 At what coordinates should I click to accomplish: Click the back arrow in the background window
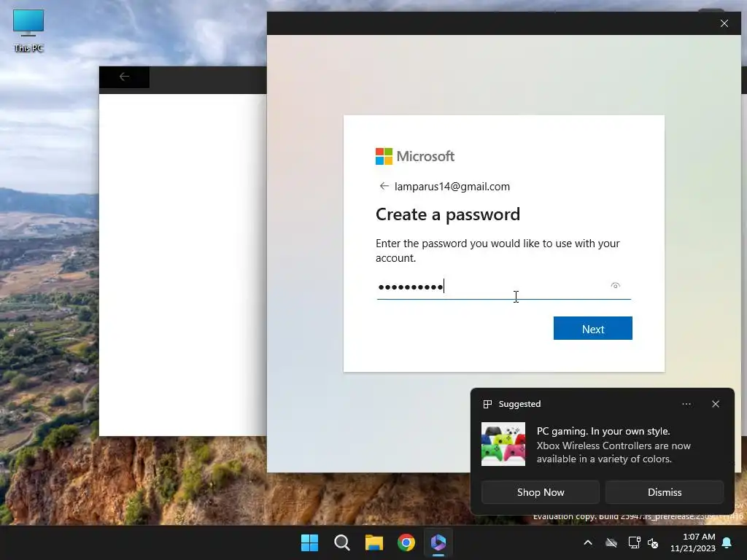click(124, 77)
